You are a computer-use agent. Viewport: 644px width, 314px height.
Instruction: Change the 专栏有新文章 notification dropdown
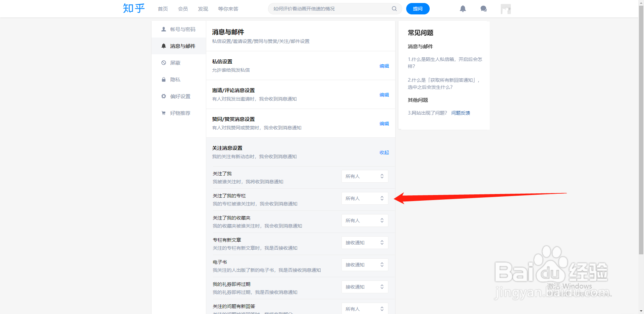(365, 242)
